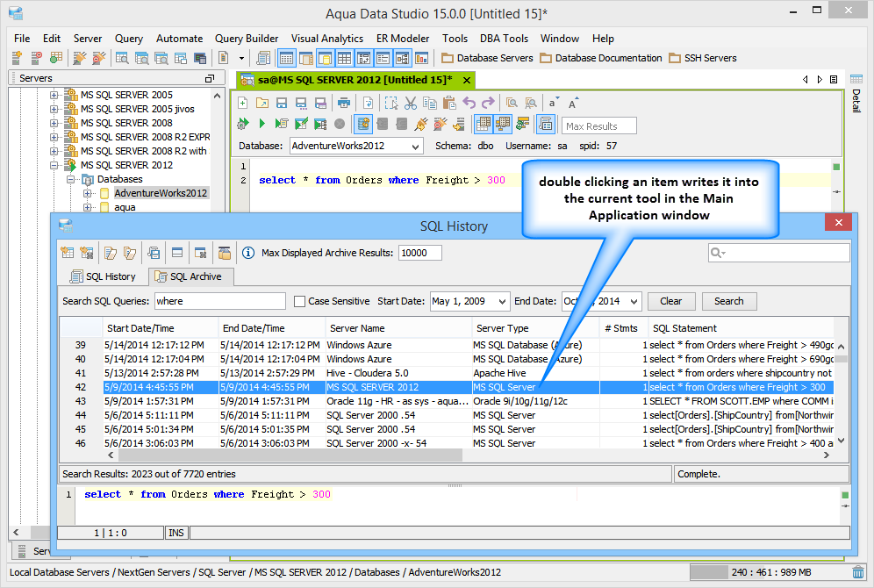Click the grey Cancel execution icon
Image resolution: width=874 pixels, height=588 pixels.
(x=340, y=124)
